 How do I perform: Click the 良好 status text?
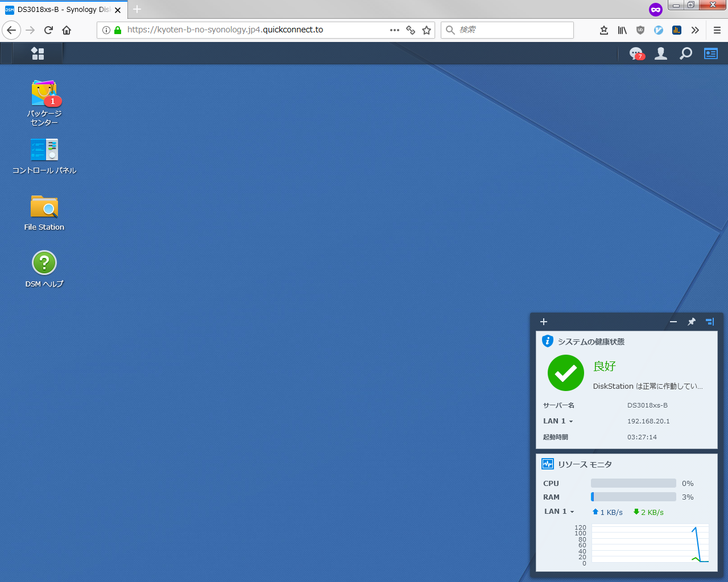tap(605, 366)
